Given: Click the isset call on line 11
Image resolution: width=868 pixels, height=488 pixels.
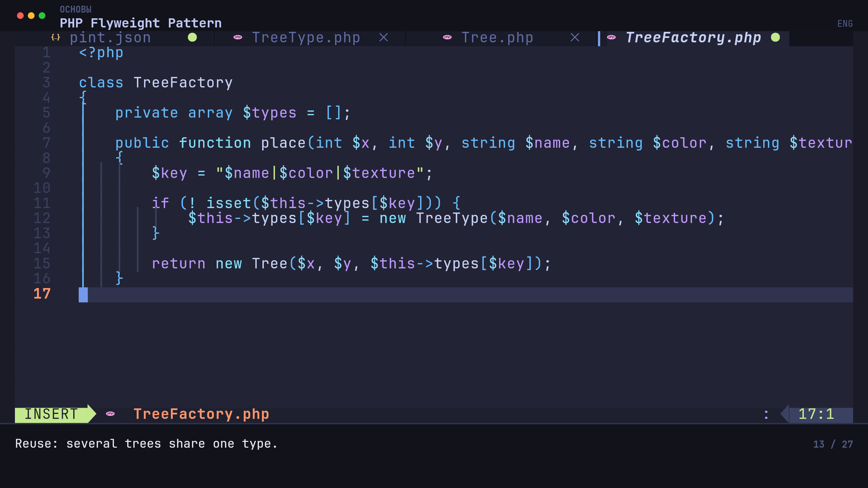Looking at the screenshot, I should (229, 203).
